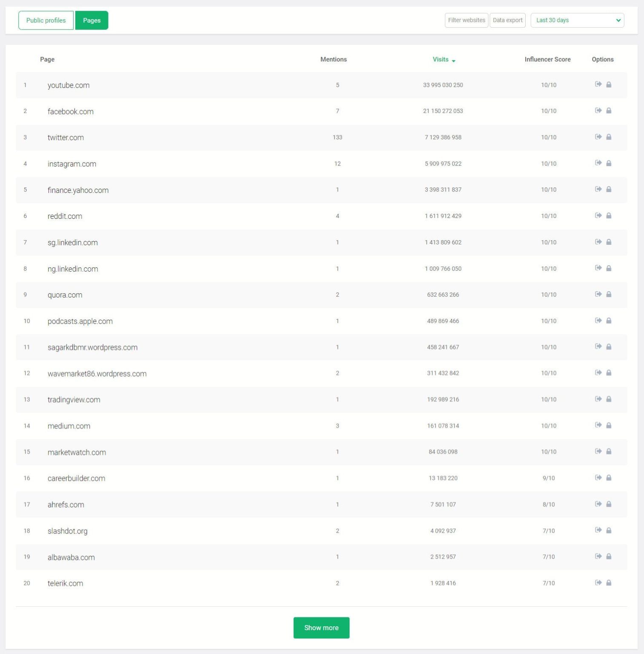Open youtube.com via its external link icon

[x=598, y=84]
